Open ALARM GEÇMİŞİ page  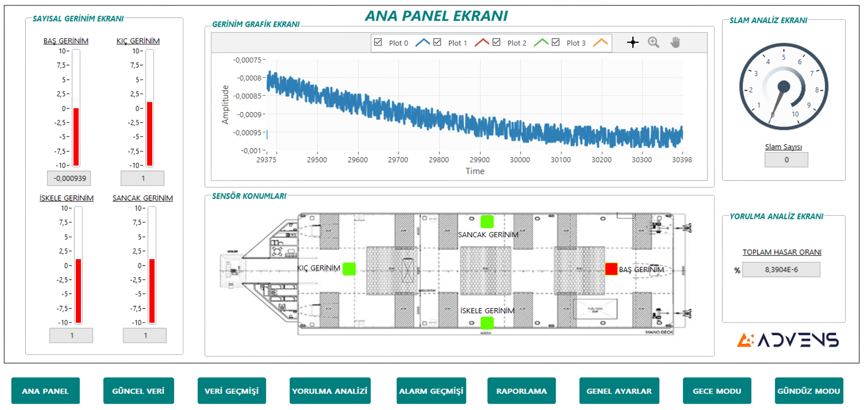tap(431, 391)
